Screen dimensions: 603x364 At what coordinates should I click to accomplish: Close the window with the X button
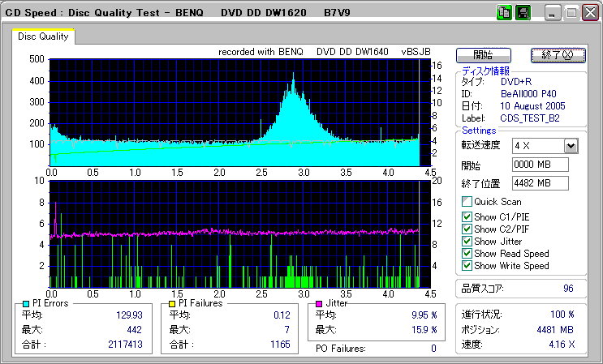[x=590, y=13]
